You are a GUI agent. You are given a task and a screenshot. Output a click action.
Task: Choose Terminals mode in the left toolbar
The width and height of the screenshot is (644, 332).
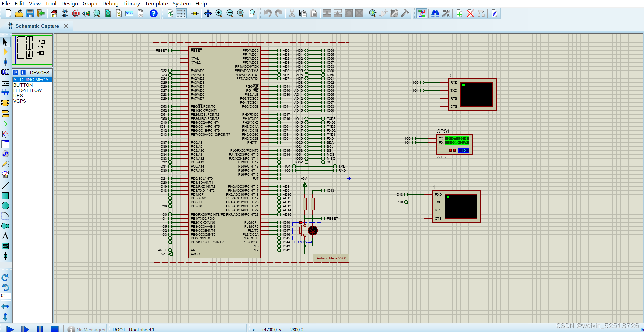click(5, 114)
